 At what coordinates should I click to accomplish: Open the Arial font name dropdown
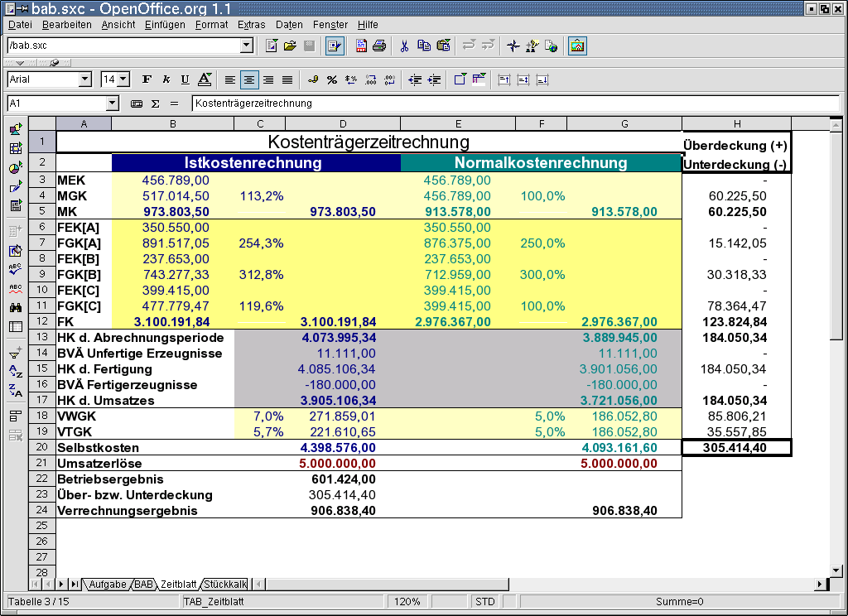[x=84, y=79]
